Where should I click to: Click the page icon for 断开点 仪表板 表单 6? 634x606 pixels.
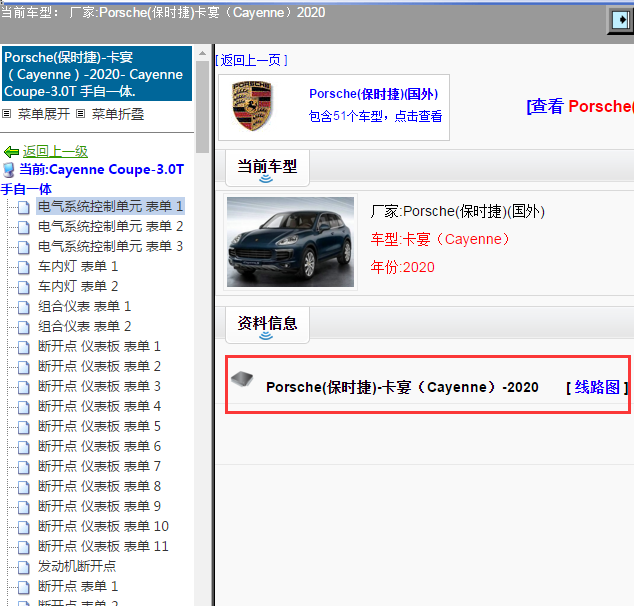(23, 447)
